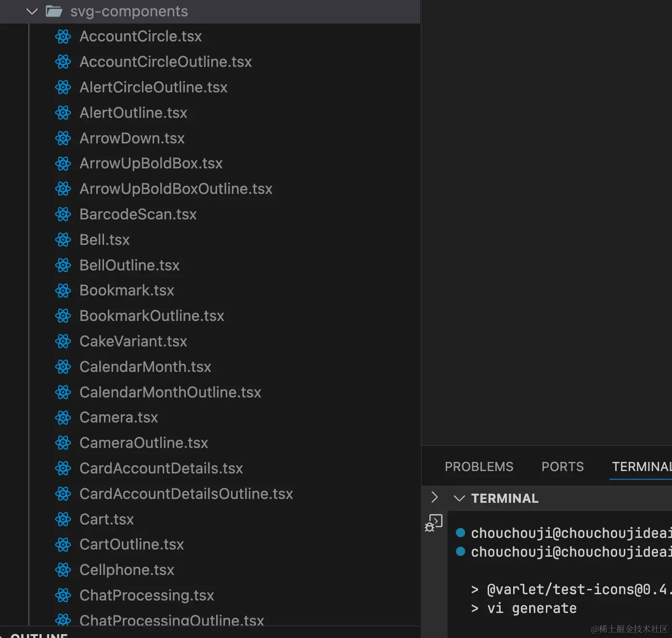The image size is (672, 638).
Task: Click the React icon beside Bookmark.tsx
Action: click(x=63, y=291)
